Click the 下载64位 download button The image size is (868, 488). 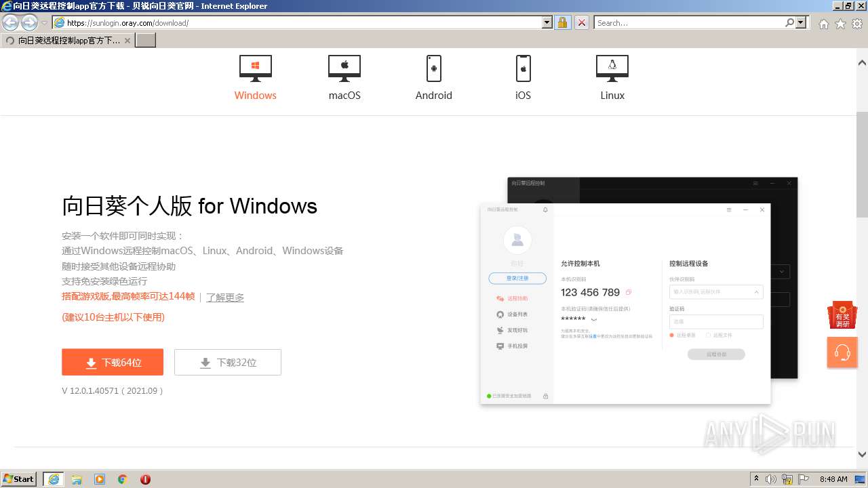click(x=113, y=362)
